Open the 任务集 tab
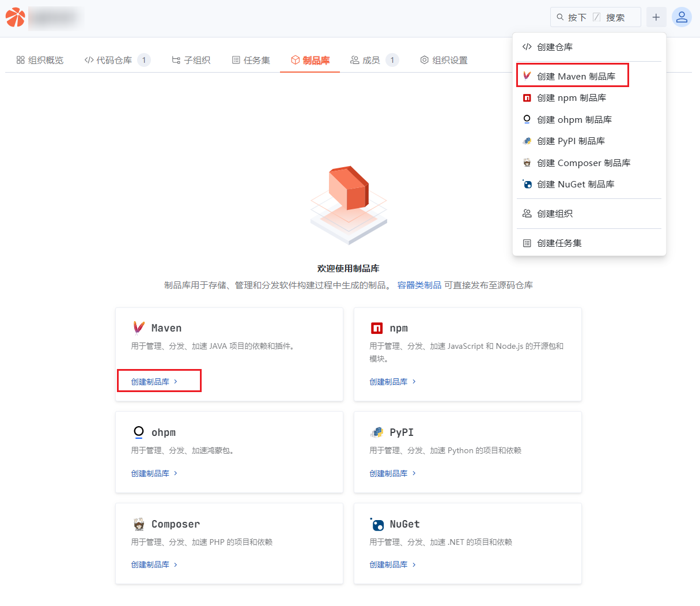 click(251, 60)
